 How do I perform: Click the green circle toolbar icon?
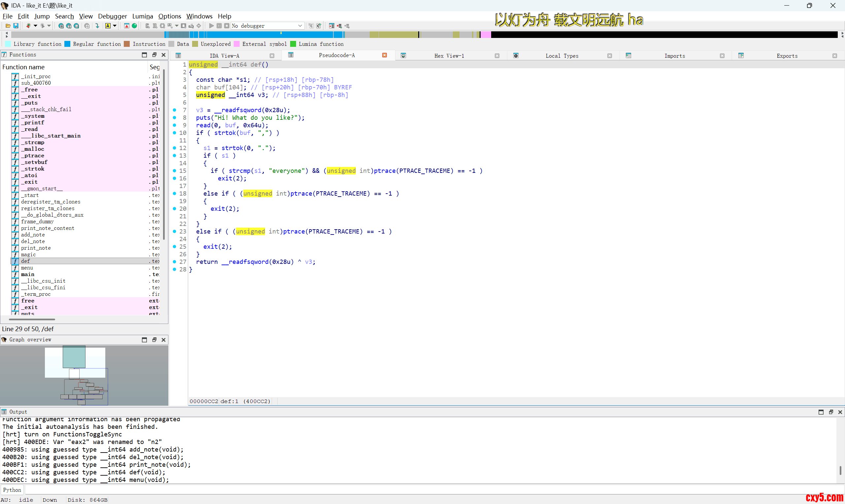135,26
